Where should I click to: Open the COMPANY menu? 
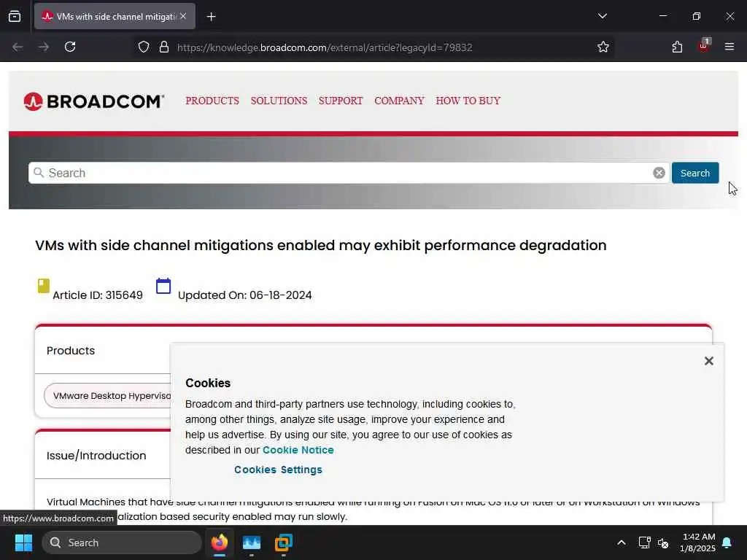coord(399,101)
